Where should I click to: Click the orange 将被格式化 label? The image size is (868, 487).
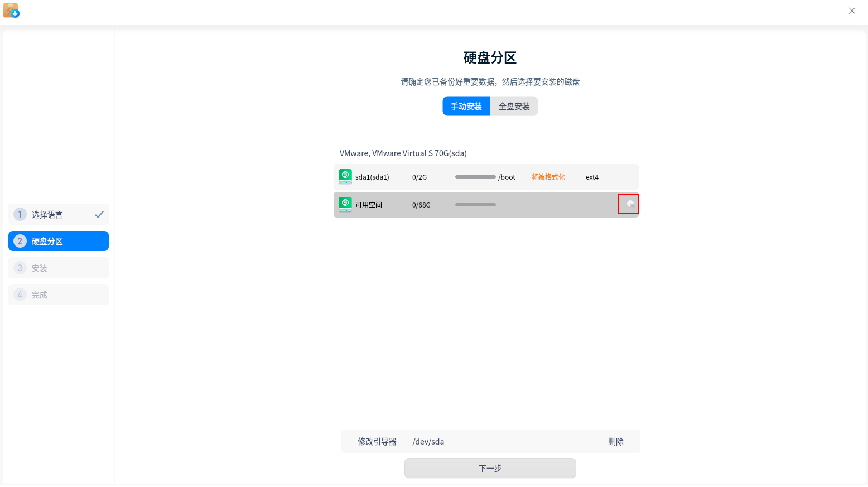(x=548, y=177)
